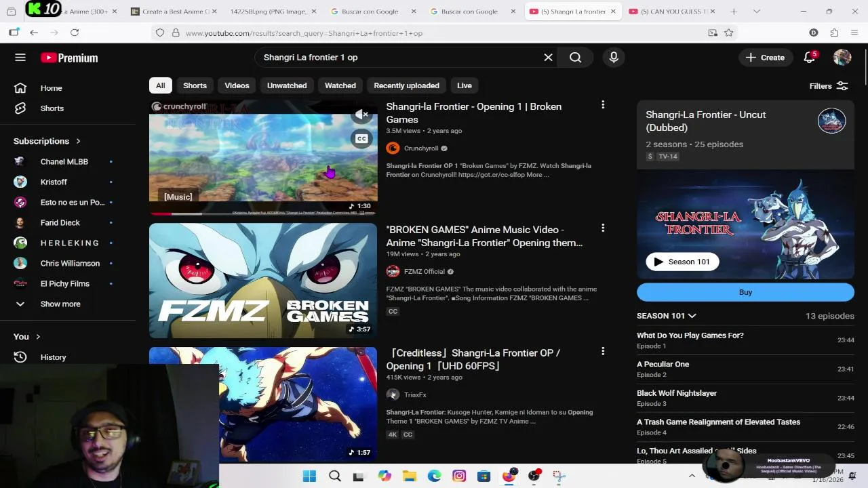
Task: Open History in the sidebar
Action: pos(53,357)
